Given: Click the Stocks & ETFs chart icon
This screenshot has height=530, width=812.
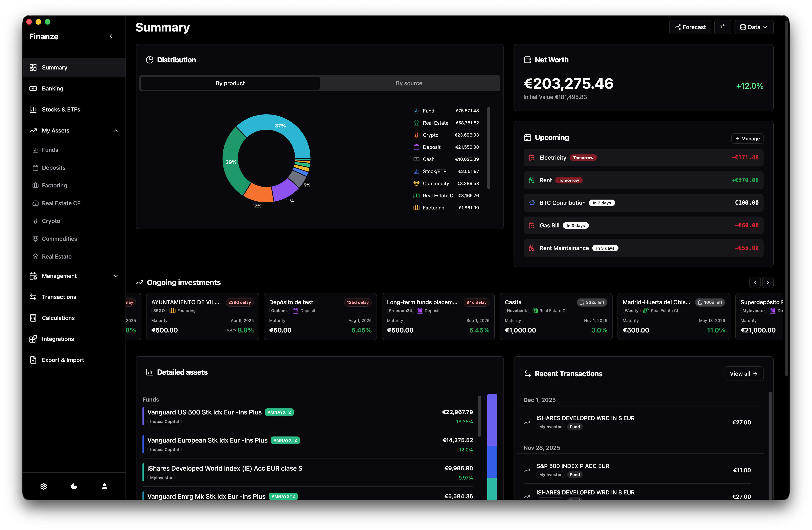Looking at the screenshot, I should pyautogui.click(x=33, y=109).
